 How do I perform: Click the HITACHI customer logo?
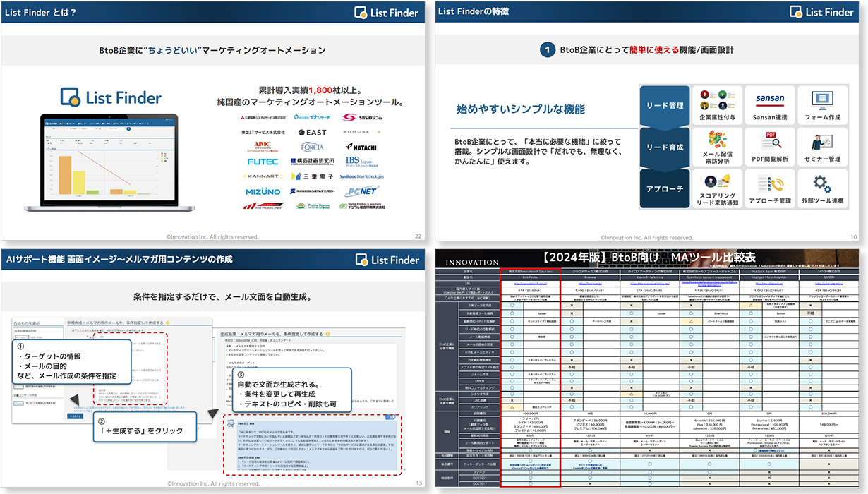[364, 147]
